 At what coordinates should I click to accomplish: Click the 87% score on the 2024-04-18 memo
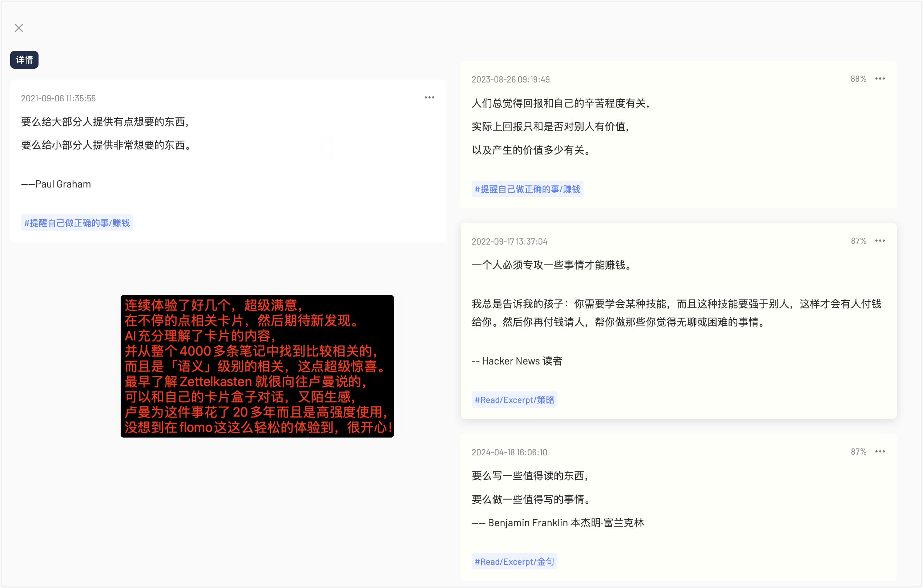click(858, 452)
